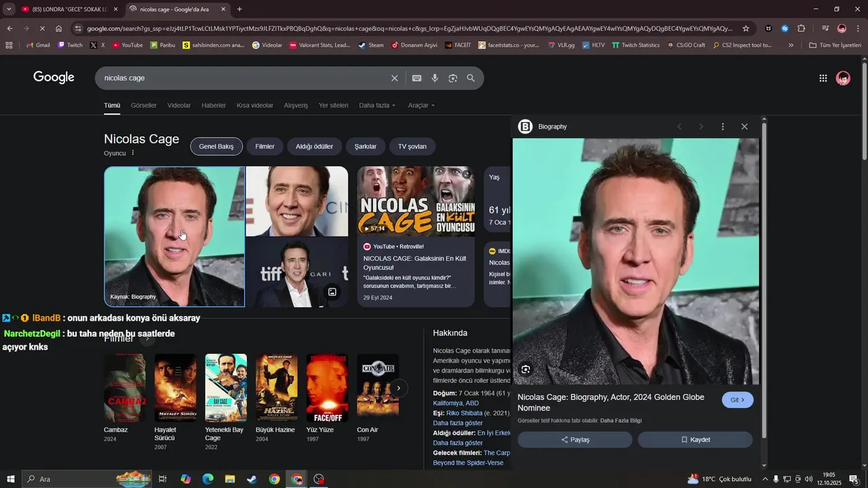
Task: Submit search using magnifier icon
Action: [x=471, y=78]
